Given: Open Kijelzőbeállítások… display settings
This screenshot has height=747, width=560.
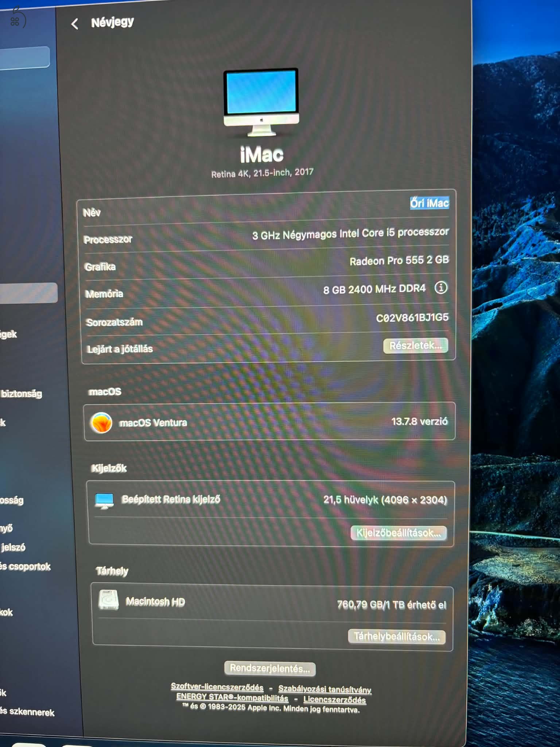Looking at the screenshot, I should tap(398, 533).
